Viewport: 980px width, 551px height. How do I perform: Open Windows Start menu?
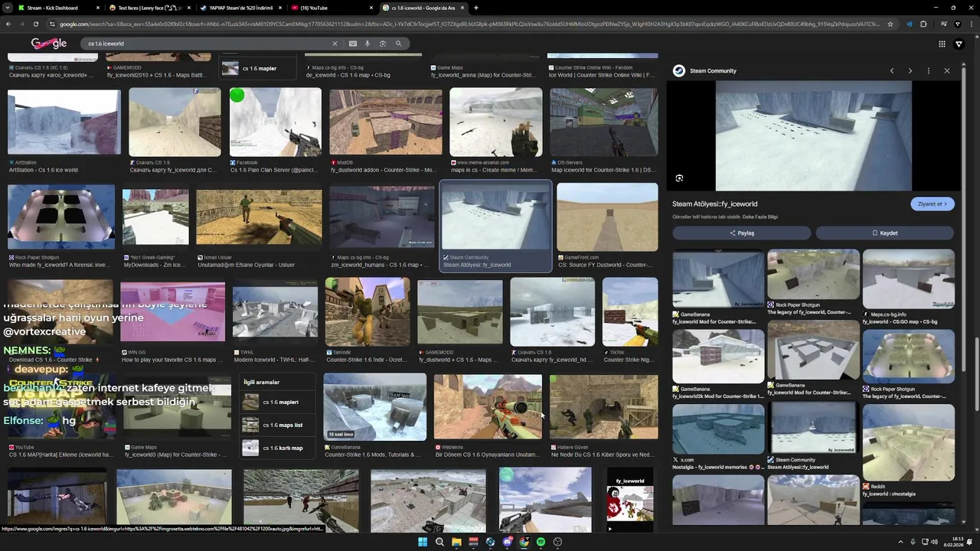423,542
